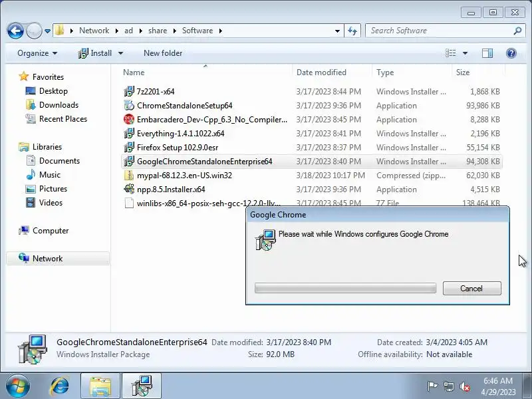Screen dimensions: 532x399
Task: Select Favorites in navigation pane
Action: click(x=48, y=77)
